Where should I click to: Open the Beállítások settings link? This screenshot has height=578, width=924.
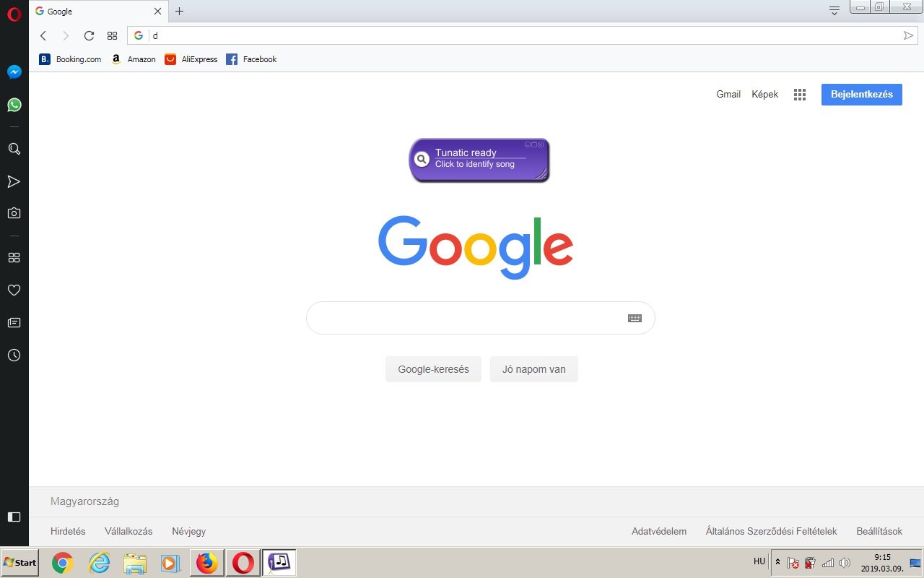pyautogui.click(x=879, y=531)
